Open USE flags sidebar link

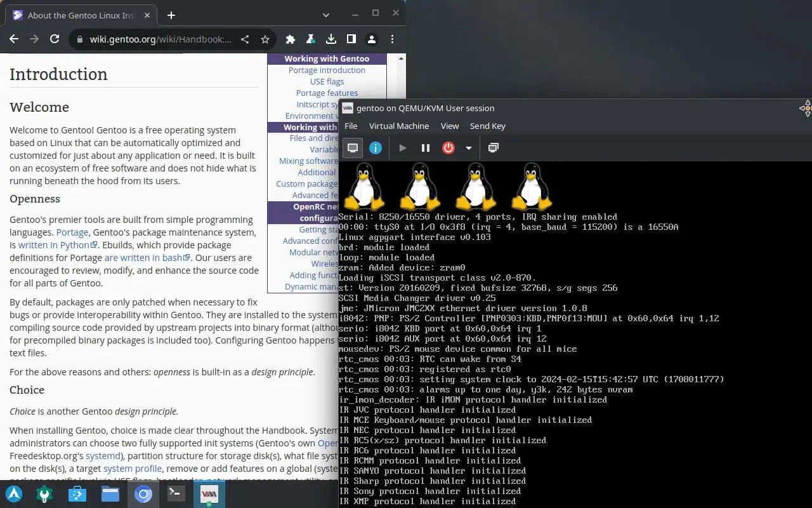pyautogui.click(x=327, y=81)
